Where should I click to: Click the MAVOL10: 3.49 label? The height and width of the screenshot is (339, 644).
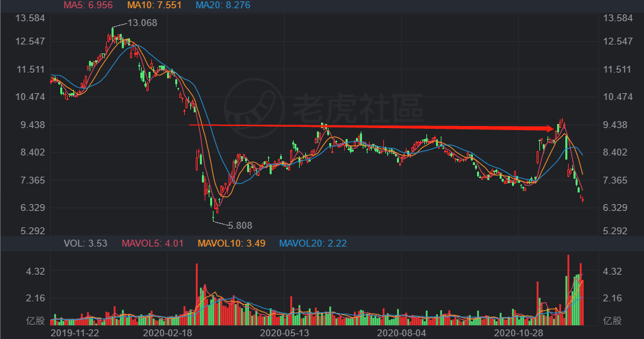pos(231,243)
